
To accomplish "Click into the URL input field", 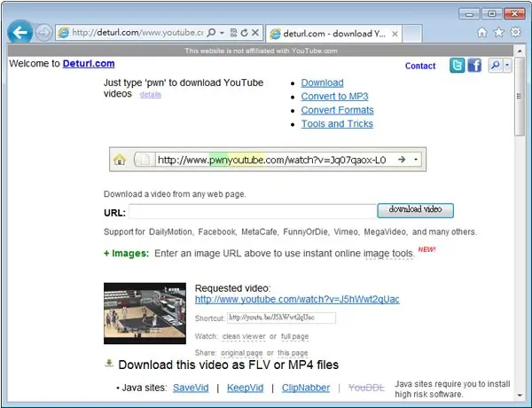I will pyautogui.click(x=253, y=211).
